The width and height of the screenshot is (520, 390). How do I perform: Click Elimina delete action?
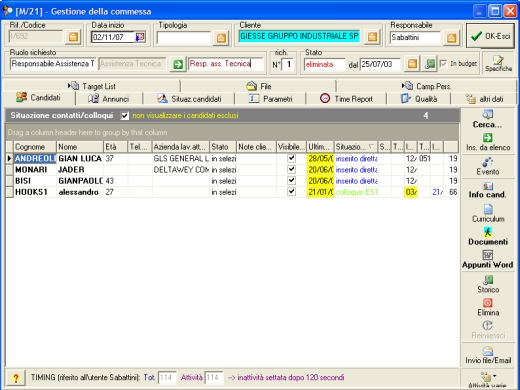click(488, 307)
